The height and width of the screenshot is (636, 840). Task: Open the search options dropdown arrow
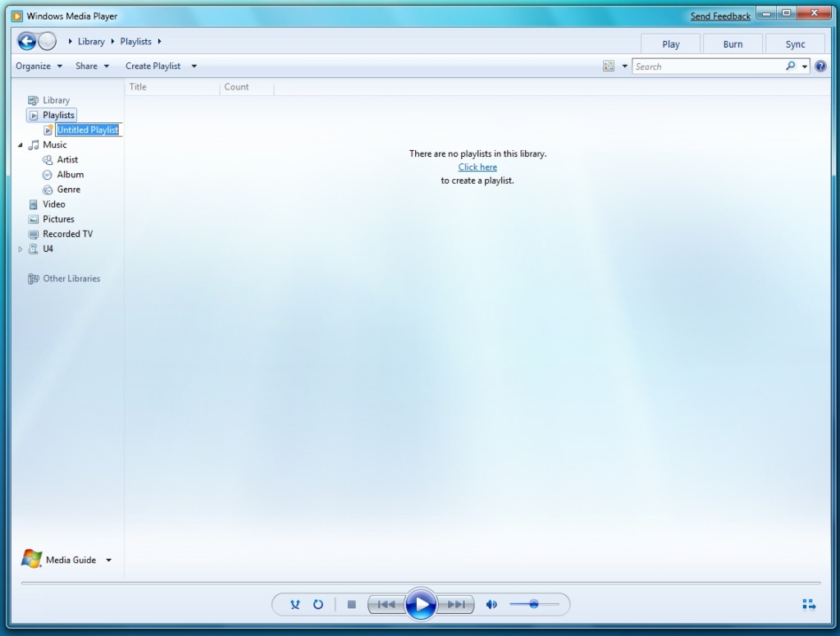[805, 66]
